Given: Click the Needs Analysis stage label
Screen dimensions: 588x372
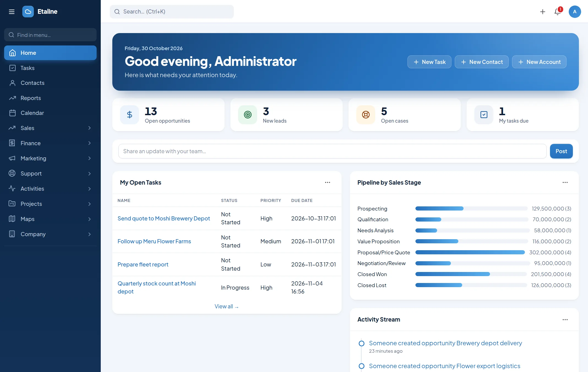Looking at the screenshot, I should (375, 230).
